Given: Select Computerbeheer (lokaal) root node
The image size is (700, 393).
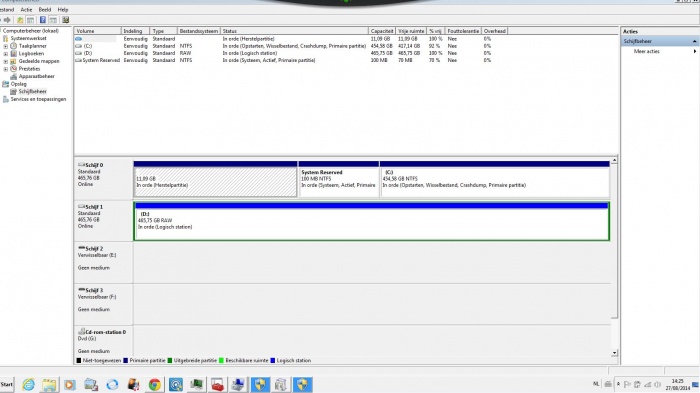Looking at the screenshot, I should click(30, 31).
